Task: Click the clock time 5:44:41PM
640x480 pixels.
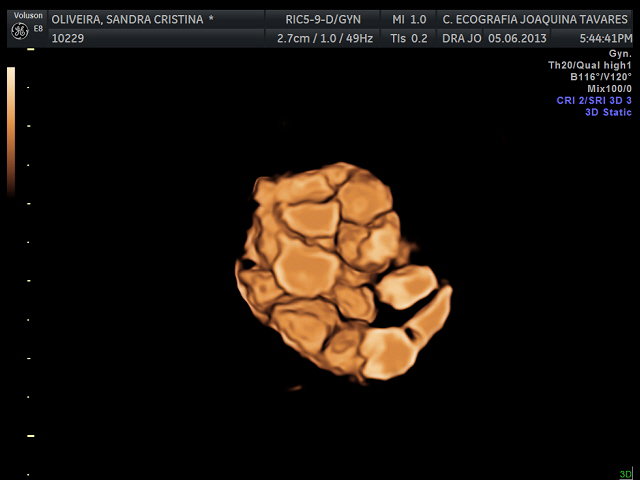Action: pyautogui.click(x=603, y=38)
